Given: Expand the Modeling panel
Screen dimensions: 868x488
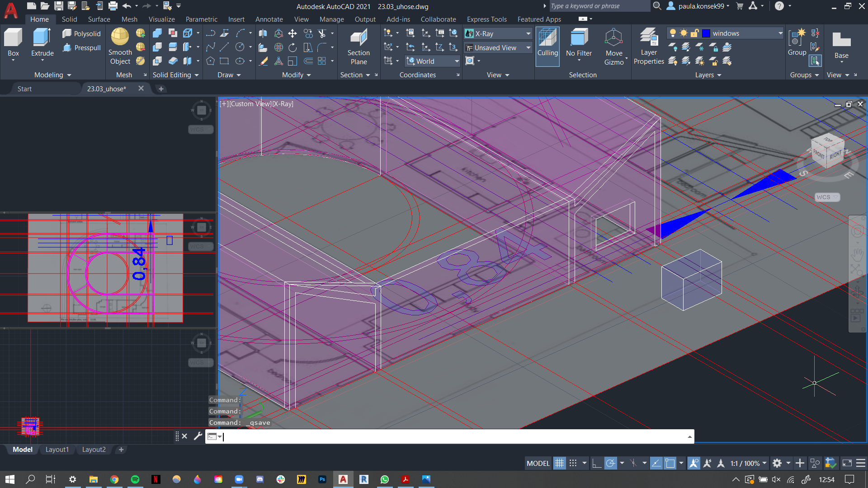Looking at the screenshot, I should [53, 75].
